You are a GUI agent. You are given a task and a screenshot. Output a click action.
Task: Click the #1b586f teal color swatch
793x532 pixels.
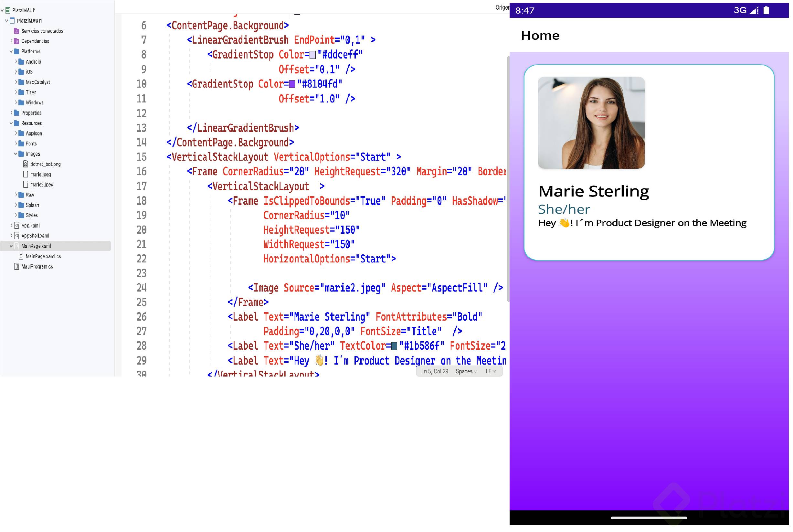(x=394, y=346)
